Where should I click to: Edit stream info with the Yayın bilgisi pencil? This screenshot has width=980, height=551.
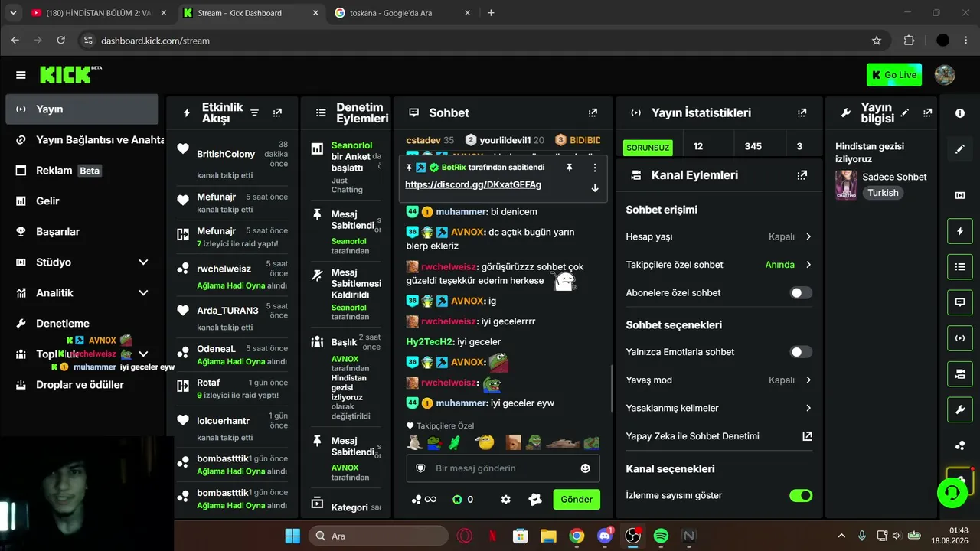click(905, 112)
